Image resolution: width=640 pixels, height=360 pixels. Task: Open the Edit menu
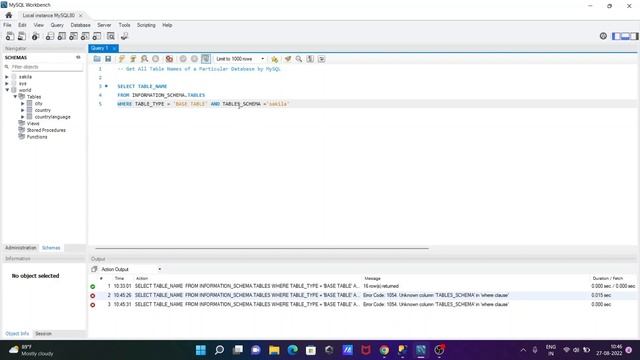point(22,25)
